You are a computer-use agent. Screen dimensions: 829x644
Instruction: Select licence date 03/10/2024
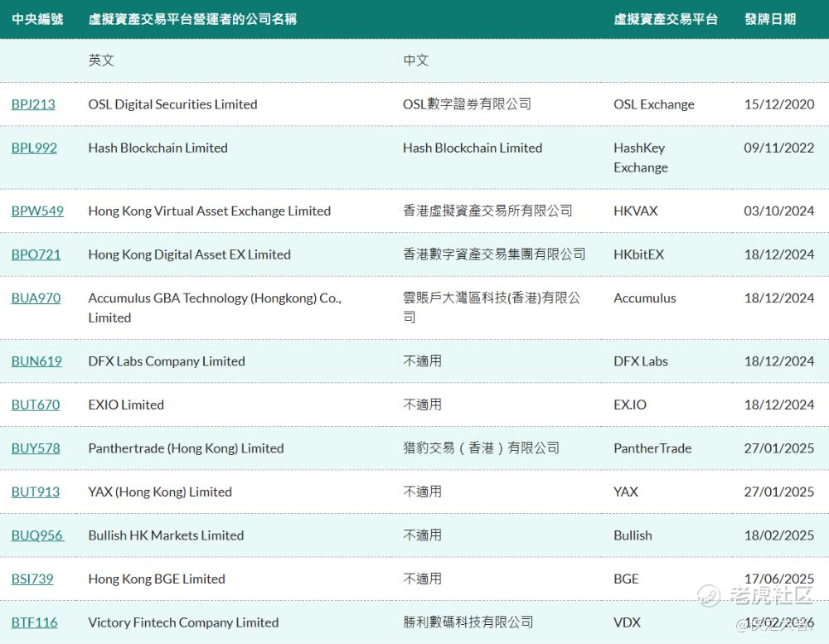[779, 211]
